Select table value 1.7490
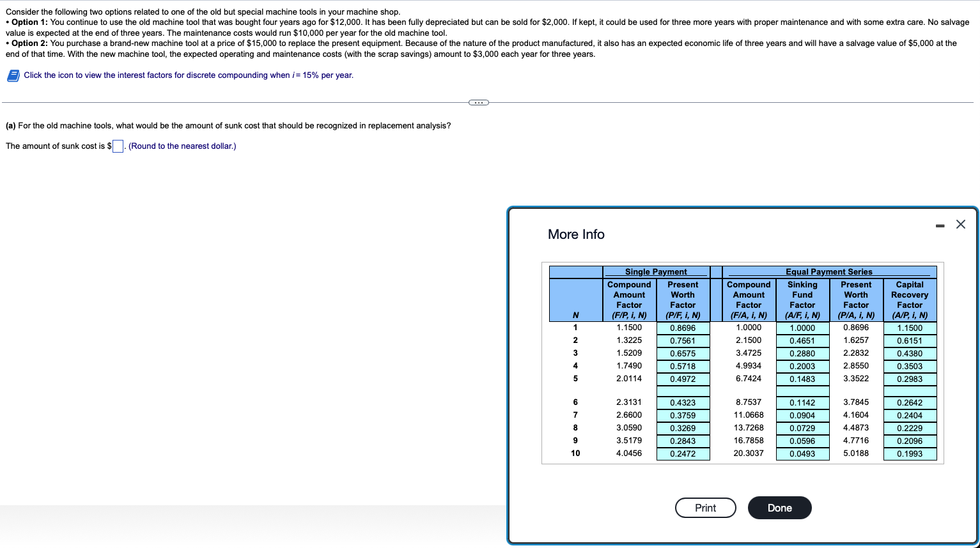 (x=629, y=366)
